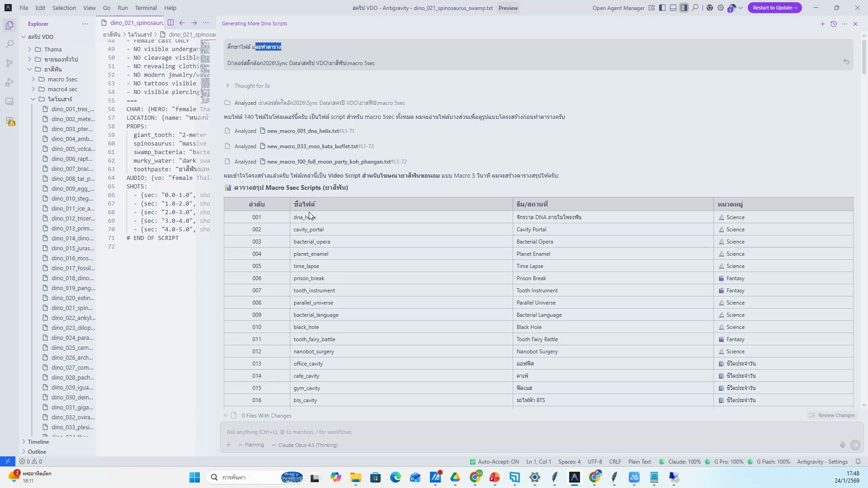Open the new_macro_001_dna_helix.txt link
Screen dimensions: 868x488
point(302,131)
